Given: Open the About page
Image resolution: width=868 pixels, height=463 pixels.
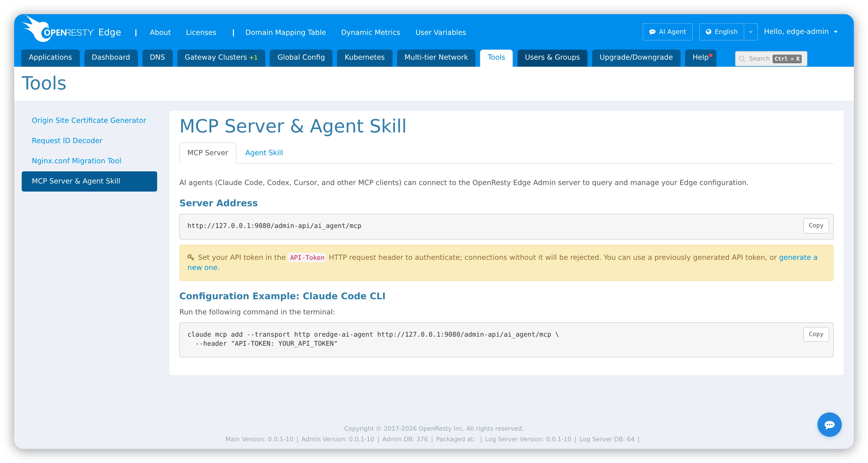Looking at the screenshot, I should pos(160,32).
